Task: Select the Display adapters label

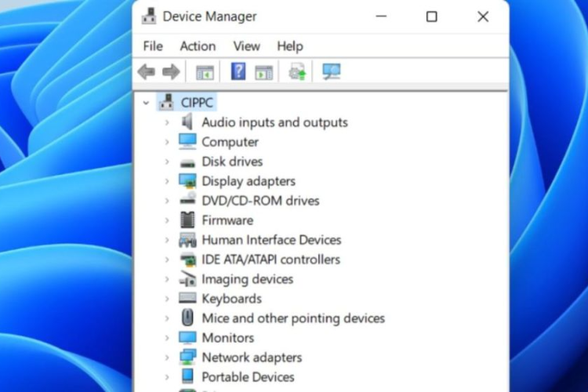Action: point(249,181)
